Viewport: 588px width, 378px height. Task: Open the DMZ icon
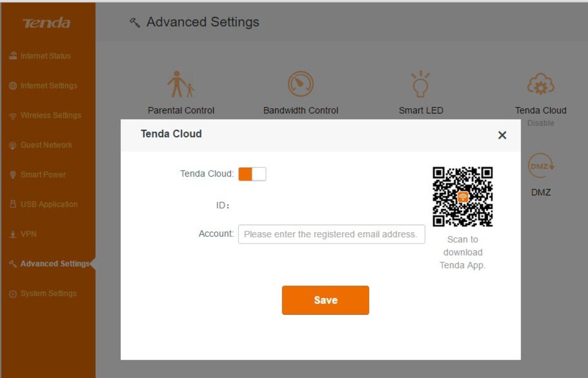coord(541,165)
